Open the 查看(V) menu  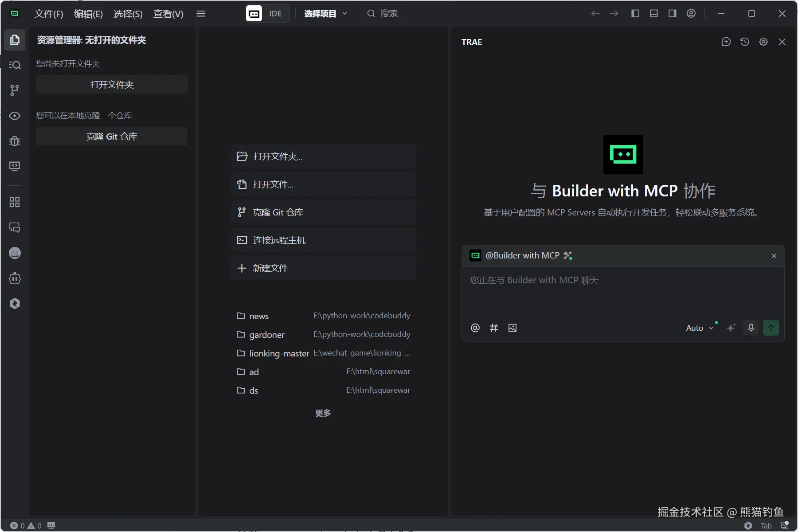click(168, 14)
